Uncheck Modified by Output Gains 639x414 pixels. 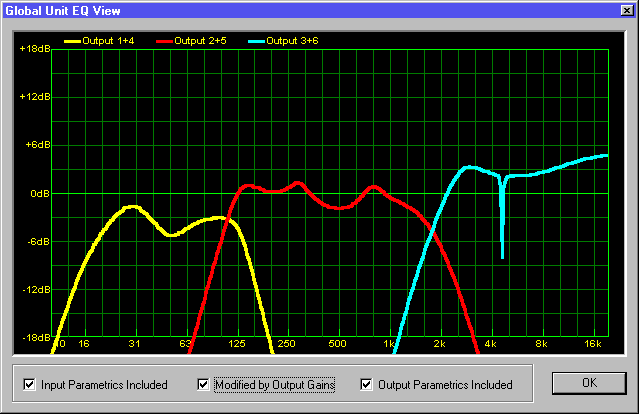[204, 384]
